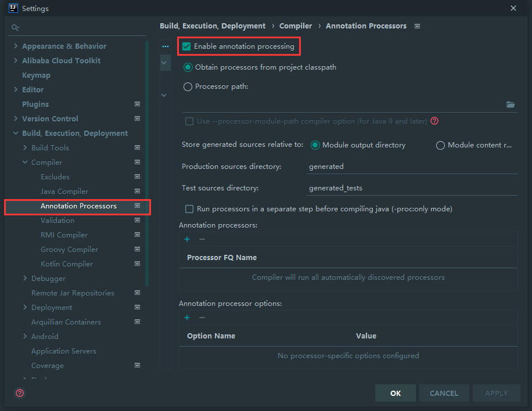This screenshot has width=532, height=411.
Task: Click the CANCEL button
Action: pyautogui.click(x=444, y=393)
